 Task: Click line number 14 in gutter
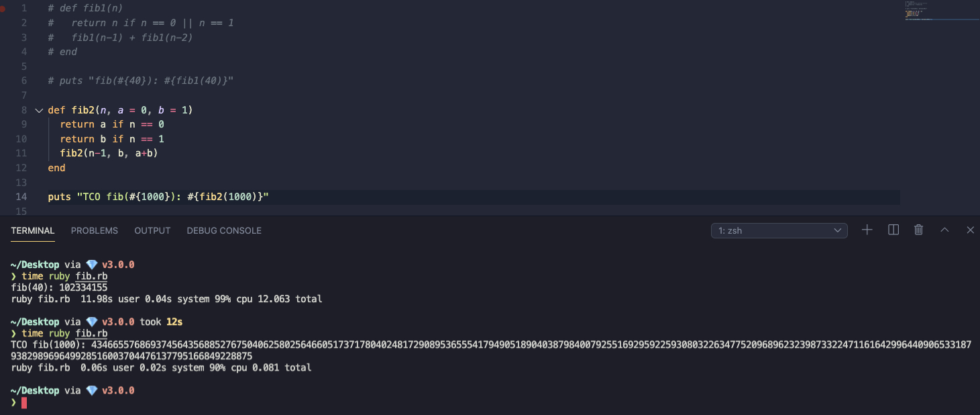(x=21, y=197)
